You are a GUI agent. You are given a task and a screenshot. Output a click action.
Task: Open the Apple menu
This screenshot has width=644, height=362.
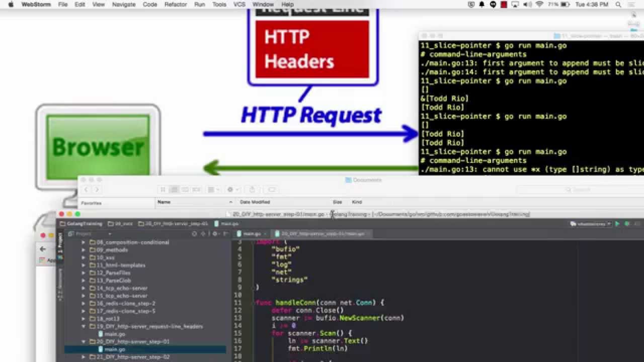(11, 5)
